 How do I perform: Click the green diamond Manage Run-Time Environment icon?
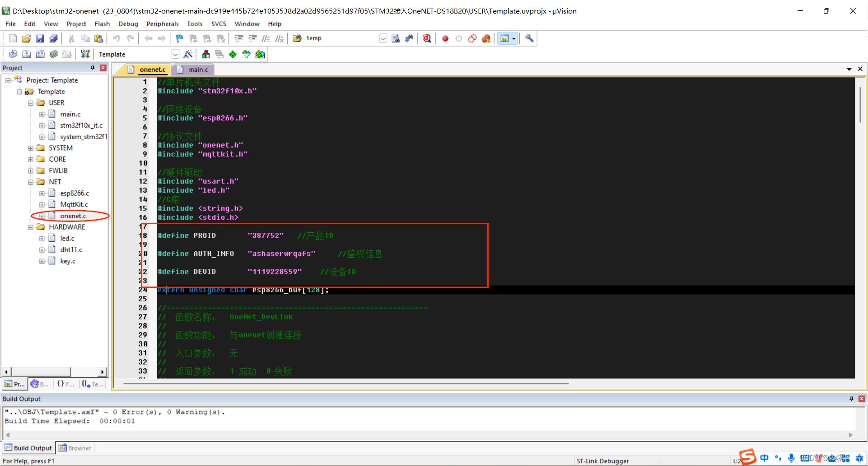coord(233,54)
